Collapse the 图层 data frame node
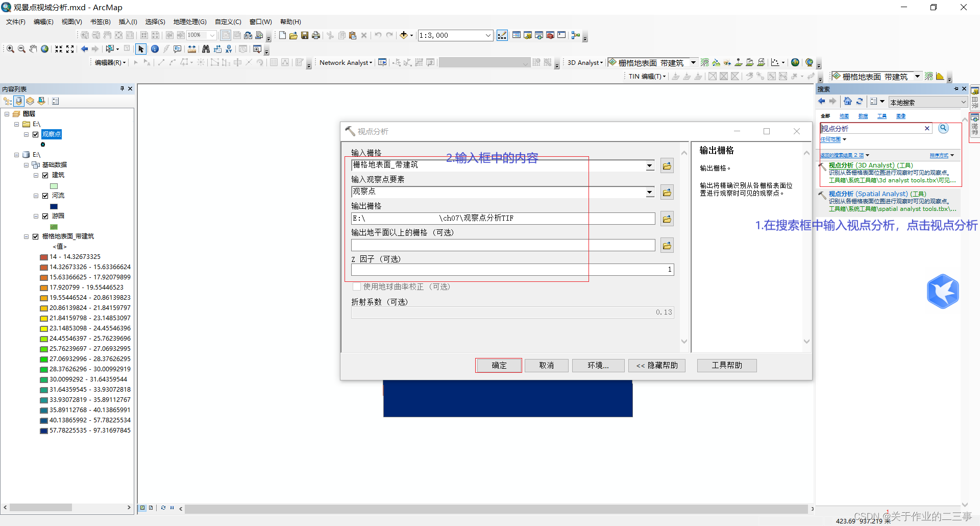The width and height of the screenshot is (980, 526). pyautogui.click(x=7, y=114)
